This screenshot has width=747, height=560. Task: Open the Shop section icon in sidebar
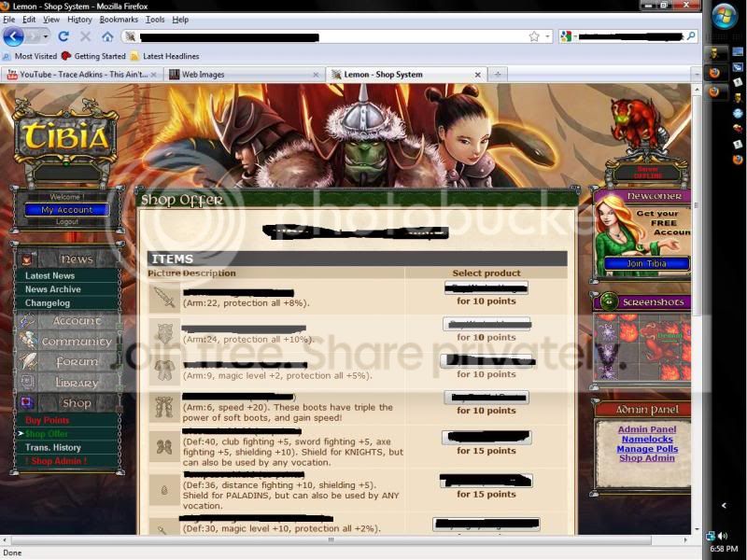coord(27,403)
